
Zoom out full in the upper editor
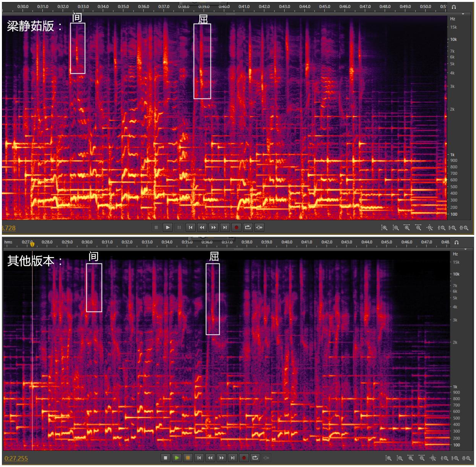429,228
